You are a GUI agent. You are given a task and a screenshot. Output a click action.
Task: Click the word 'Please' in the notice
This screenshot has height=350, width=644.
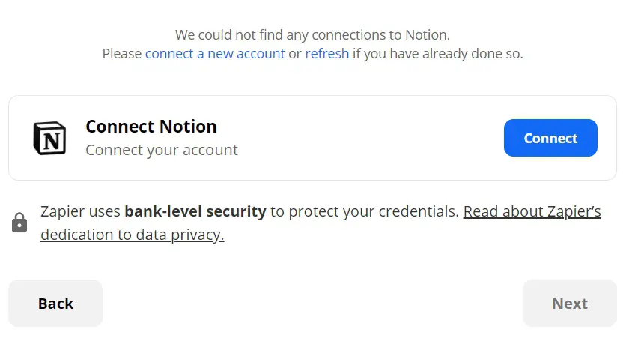122,54
